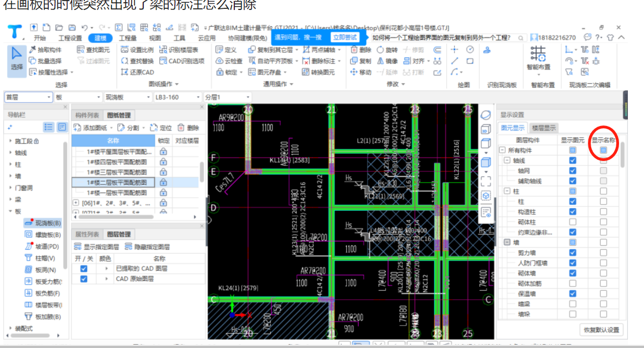
Task: Open 定义 definition tool
Action: [x=227, y=49]
